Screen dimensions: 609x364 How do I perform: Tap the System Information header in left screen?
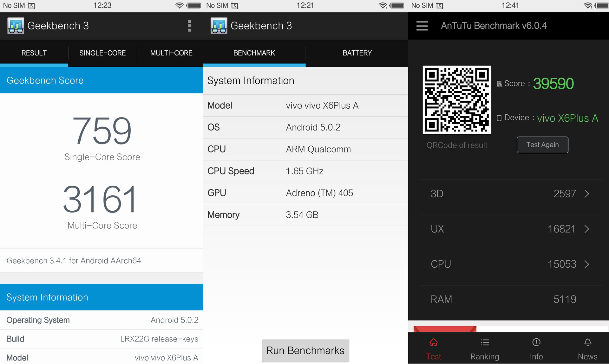coord(101,297)
